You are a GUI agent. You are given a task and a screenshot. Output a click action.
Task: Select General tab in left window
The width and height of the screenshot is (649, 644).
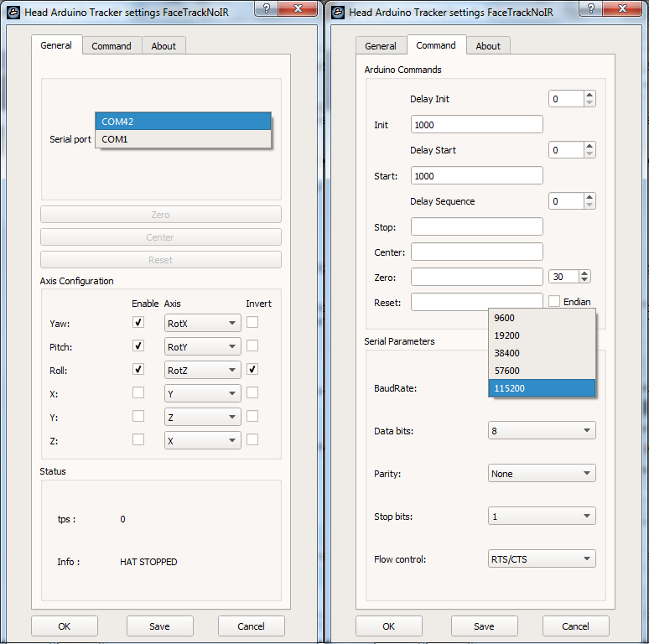click(56, 45)
